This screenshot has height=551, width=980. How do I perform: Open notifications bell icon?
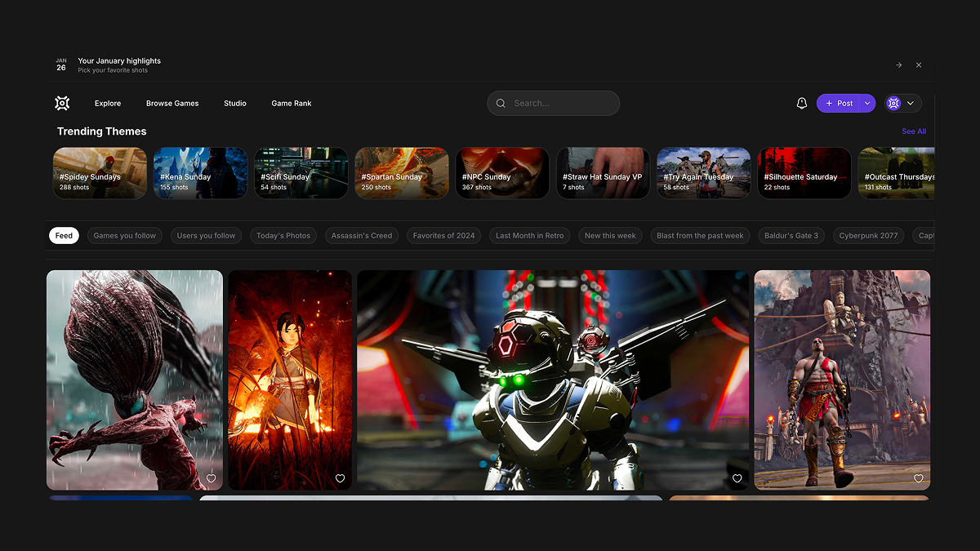(x=801, y=103)
